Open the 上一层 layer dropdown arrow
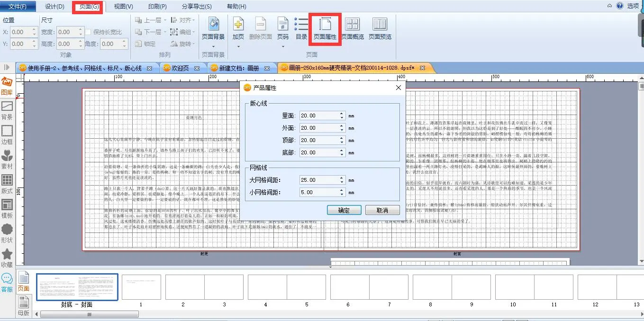Viewport: 644px width, 321px height. [165, 20]
